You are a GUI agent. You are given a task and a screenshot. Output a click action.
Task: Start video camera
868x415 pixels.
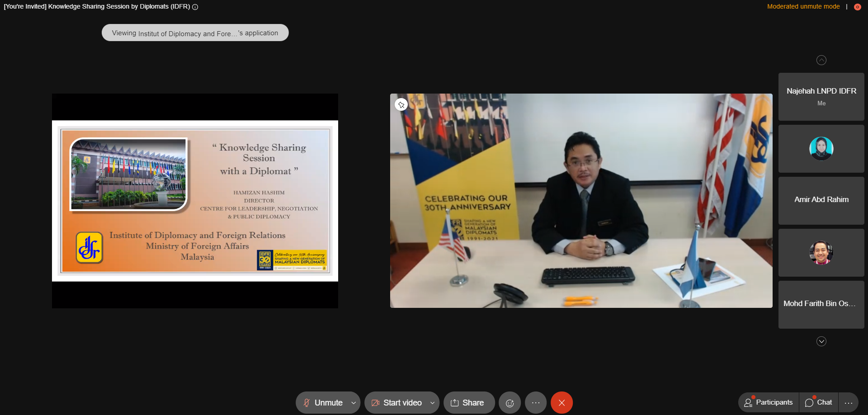click(396, 403)
